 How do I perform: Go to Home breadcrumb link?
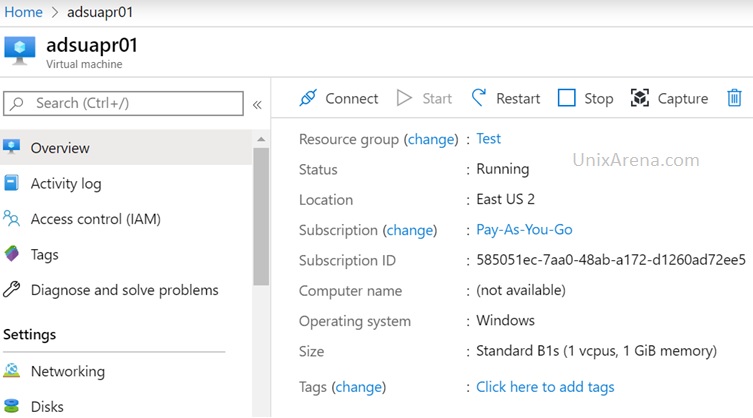tap(24, 12)
